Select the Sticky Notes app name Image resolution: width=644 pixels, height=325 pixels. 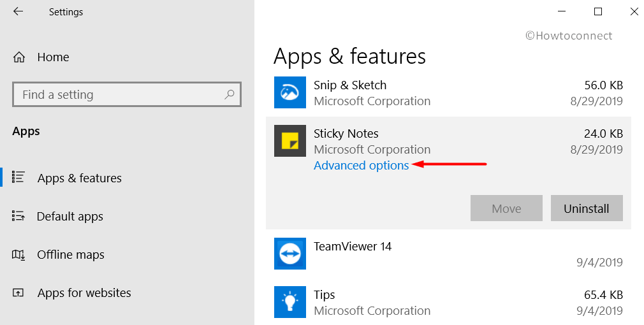(346, 133)
